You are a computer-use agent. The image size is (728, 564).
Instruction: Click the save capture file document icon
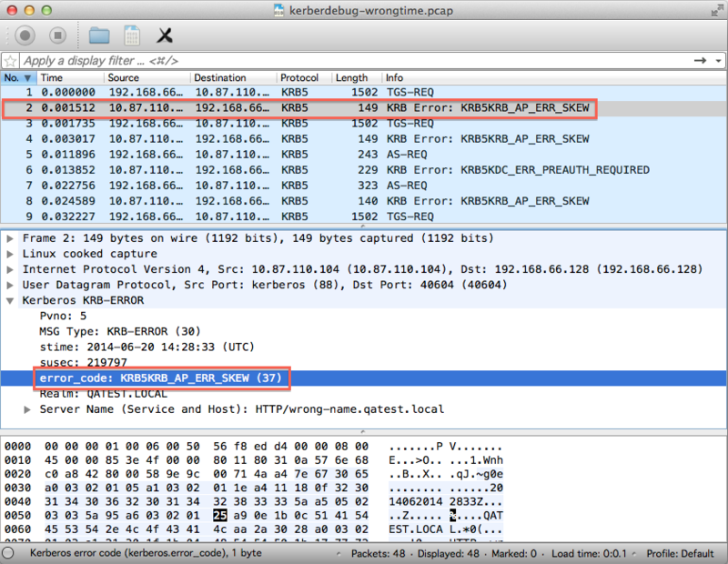pos(132,35)
